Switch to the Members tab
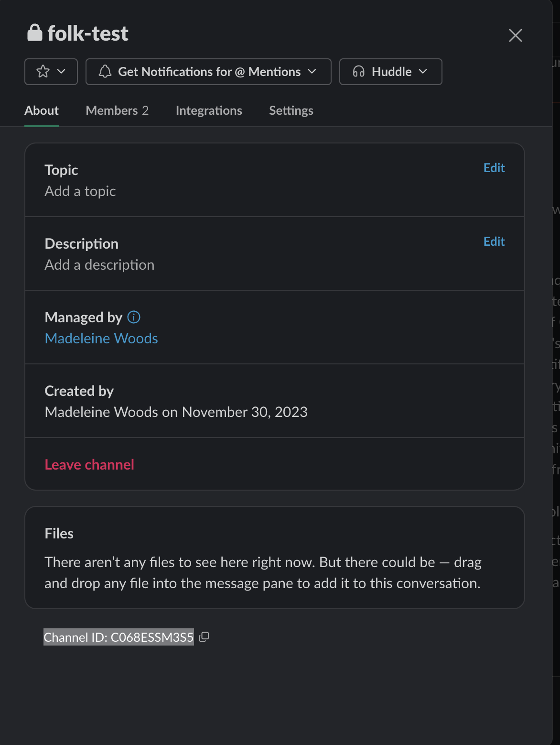 [x=117, y=110]
